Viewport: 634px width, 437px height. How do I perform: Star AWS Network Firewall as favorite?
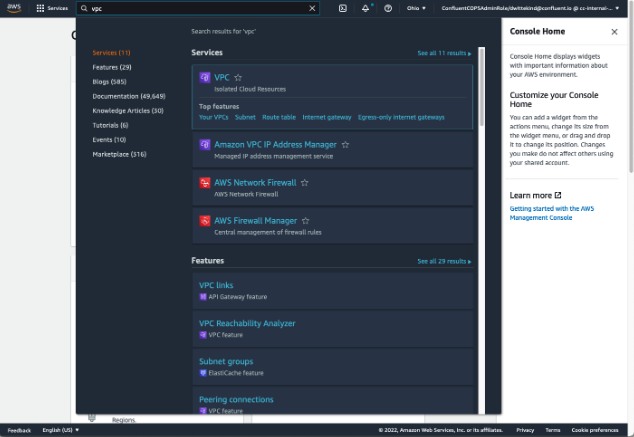pos(304,183)
